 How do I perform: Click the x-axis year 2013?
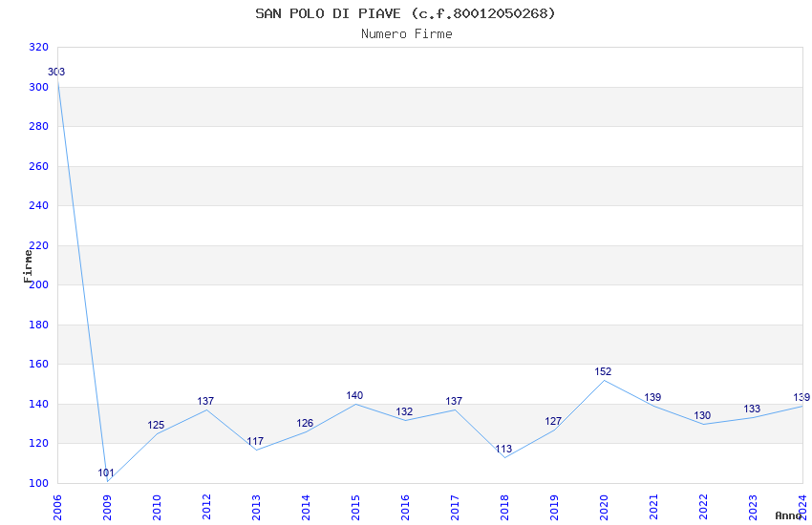(x=256, y=508)
